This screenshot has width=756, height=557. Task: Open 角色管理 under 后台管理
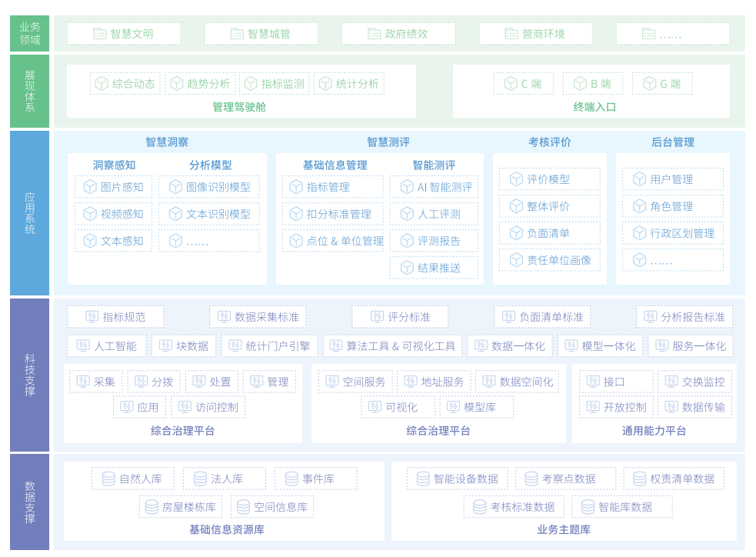pos(673,206)
